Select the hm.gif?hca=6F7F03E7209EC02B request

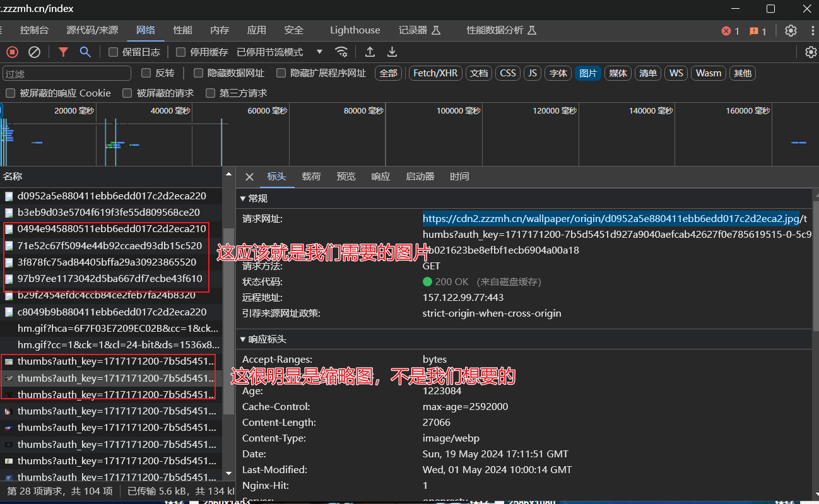(111, 328)
